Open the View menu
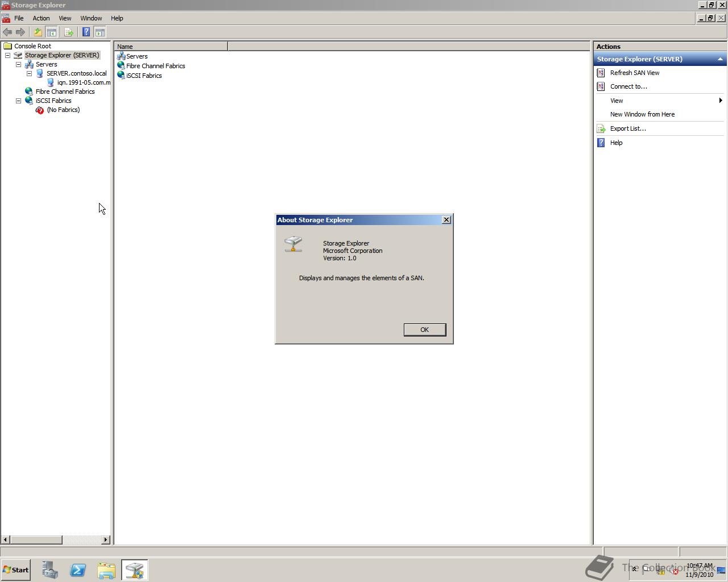The height and width of the screenshot is (582, 728). point(65,18)
